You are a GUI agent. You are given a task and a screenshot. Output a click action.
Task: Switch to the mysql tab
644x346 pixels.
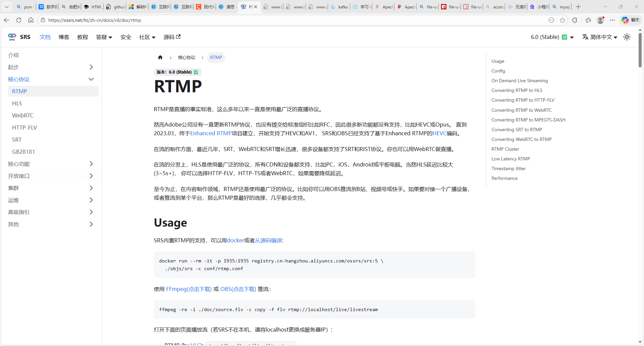click(x=561, y=7)
